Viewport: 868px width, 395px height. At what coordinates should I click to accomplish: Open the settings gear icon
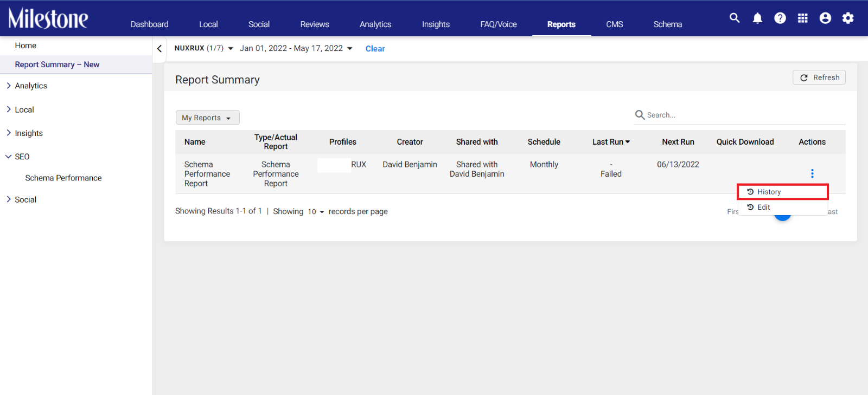pos(848,18)
